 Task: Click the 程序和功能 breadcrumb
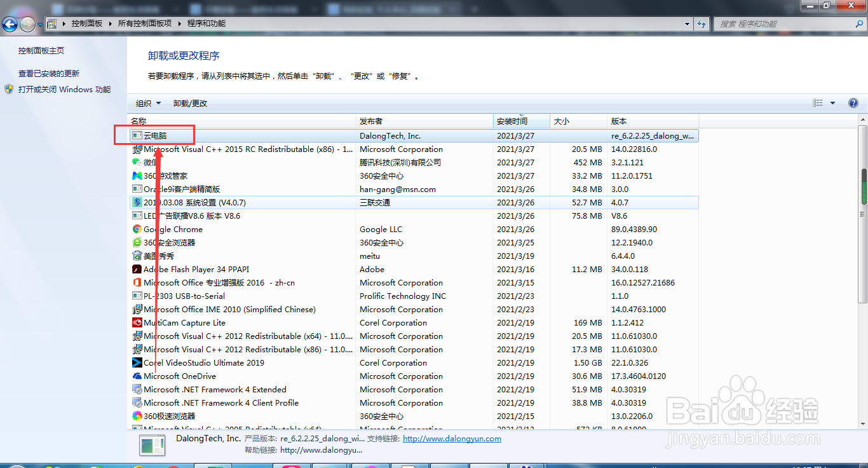point(207,24)
